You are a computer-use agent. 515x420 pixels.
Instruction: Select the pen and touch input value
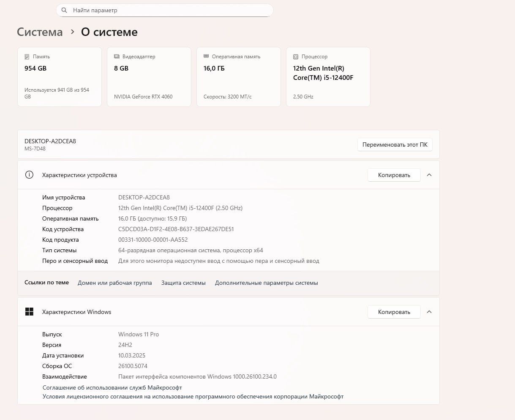tap(219, 261)
